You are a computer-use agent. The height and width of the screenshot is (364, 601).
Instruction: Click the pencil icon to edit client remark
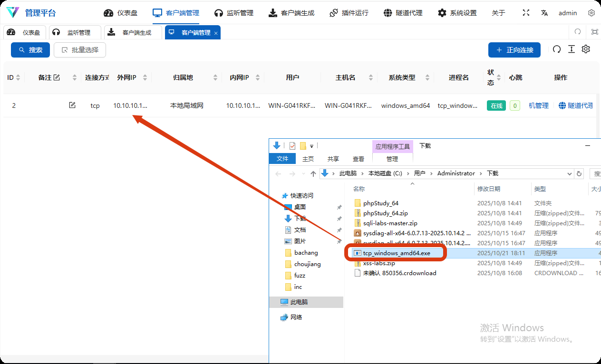pos(72,105)
